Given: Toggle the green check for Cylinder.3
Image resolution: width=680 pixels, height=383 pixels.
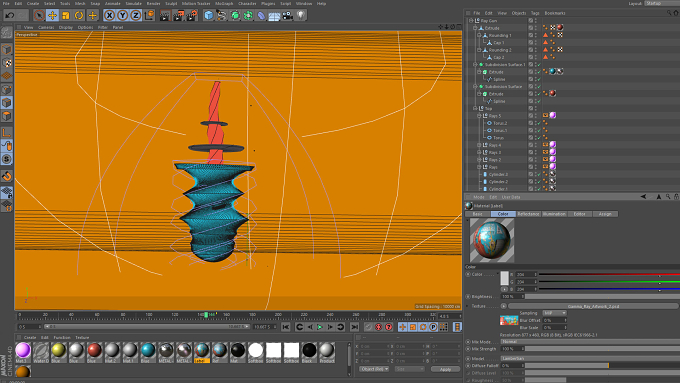Looking at the screenshot, I should (x=539, y=174).
